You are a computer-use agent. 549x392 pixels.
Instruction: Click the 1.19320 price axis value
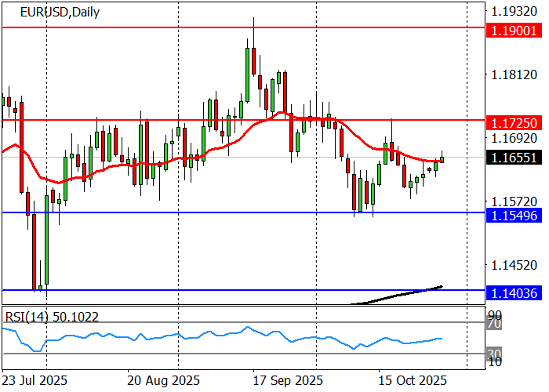coord(513,12)
